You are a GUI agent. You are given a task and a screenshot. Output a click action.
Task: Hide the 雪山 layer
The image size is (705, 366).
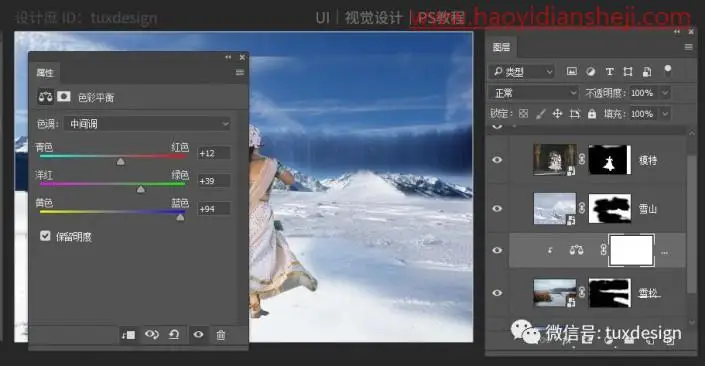point(497,208)
